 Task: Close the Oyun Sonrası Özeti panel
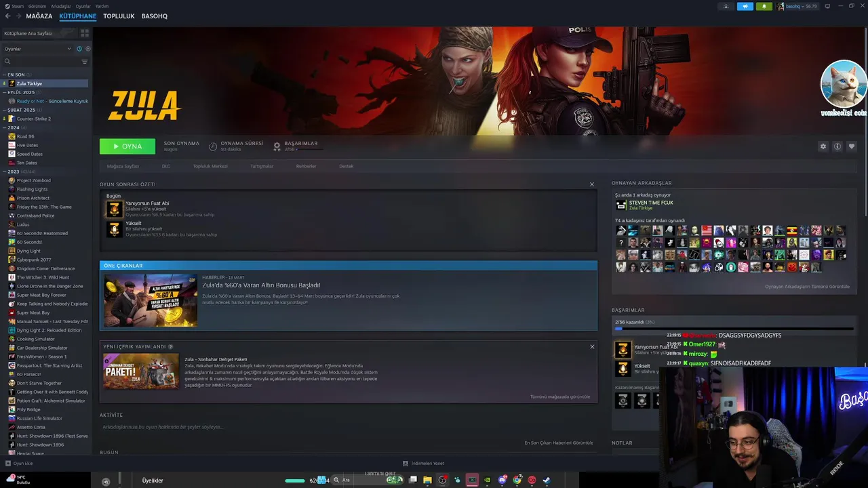pos(591,184)
